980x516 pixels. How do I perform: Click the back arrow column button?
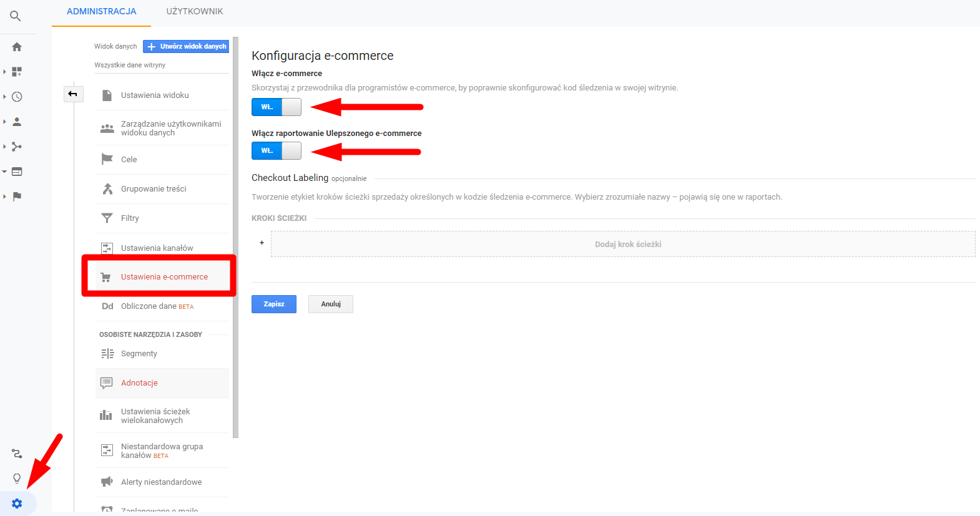(73, 94)
